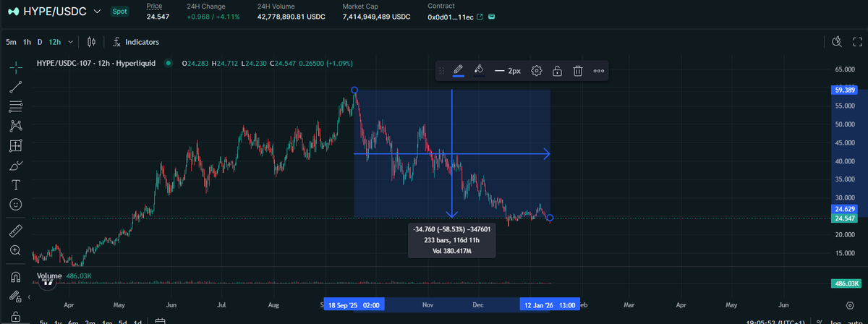The height and width of the screenshot is (324, 868).
Task: Open the emoji and icons tool
Action: point(15,205)
